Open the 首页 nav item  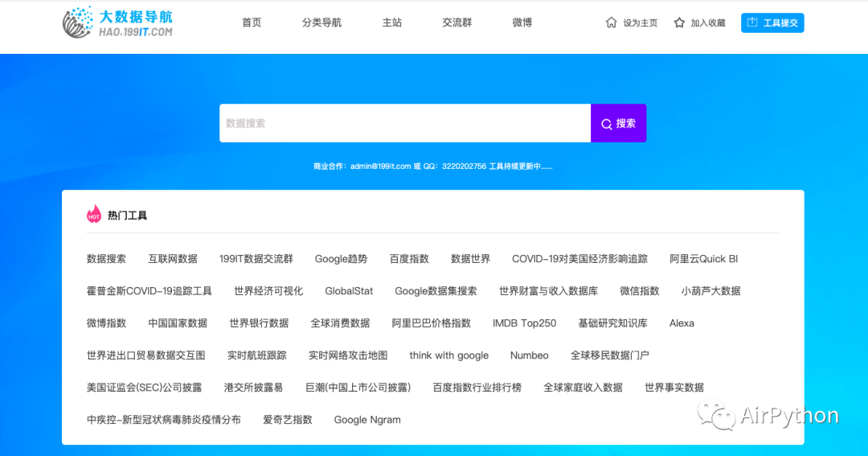[x=252, y=23]
